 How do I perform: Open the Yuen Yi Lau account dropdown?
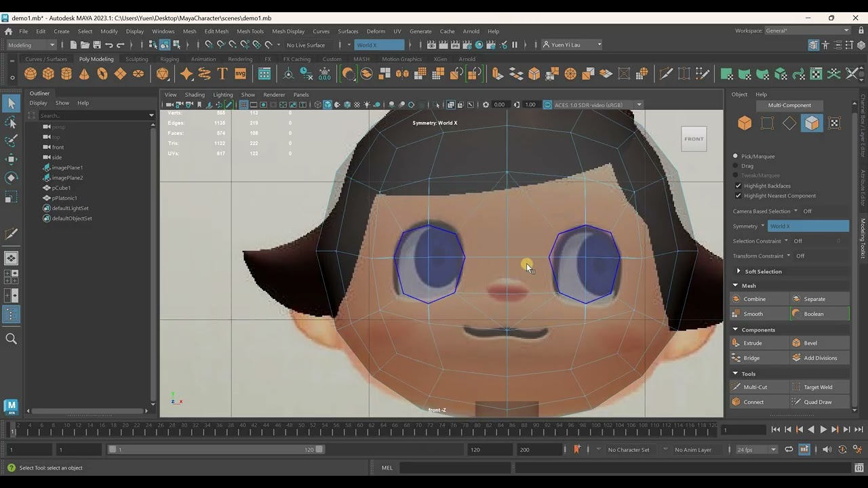click(x=572, y=45)
